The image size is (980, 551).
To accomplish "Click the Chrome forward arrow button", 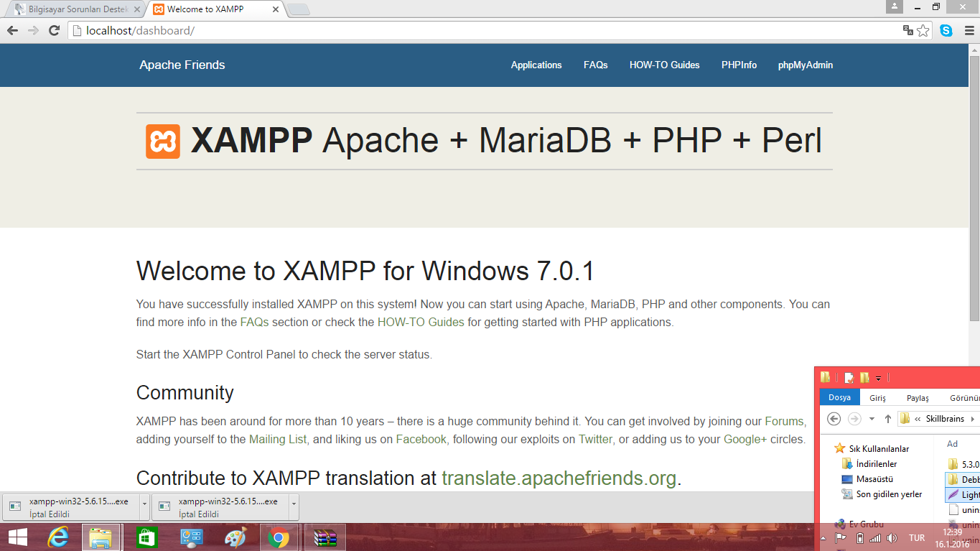I will (33, 30).
